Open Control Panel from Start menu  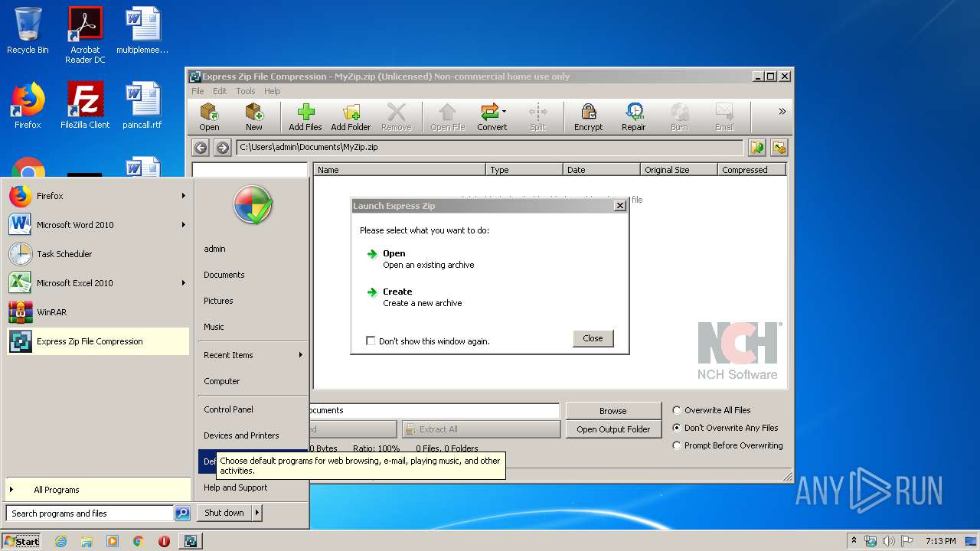click(x=253, y=409)
